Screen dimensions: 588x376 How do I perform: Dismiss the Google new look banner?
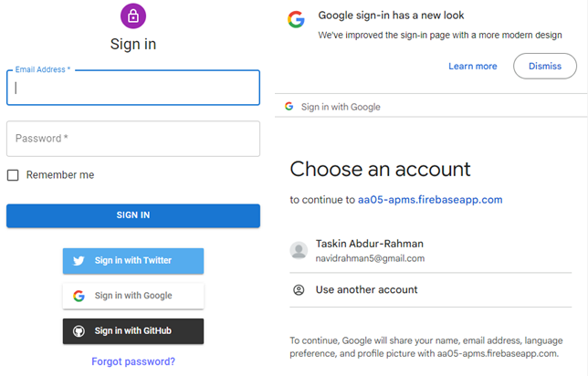coord(545,66)
